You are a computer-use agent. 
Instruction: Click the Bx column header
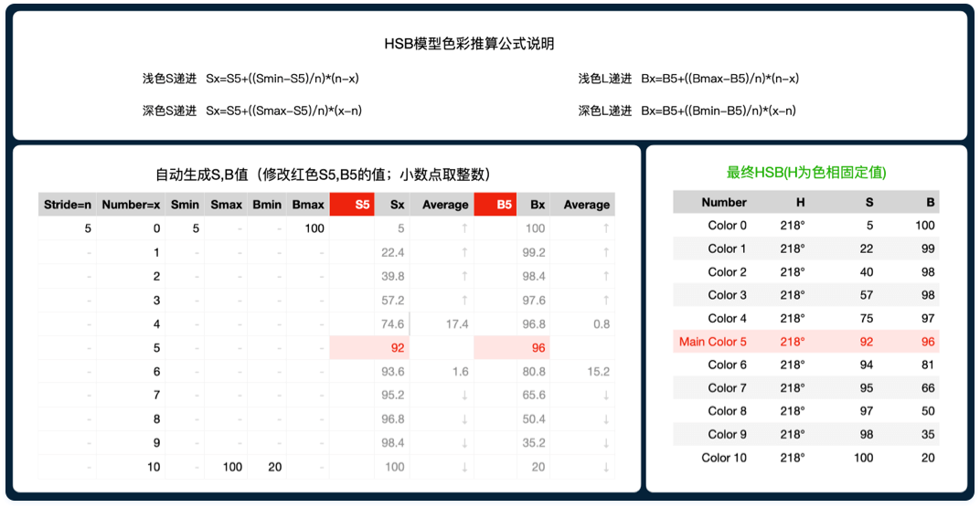pos(534,205)
